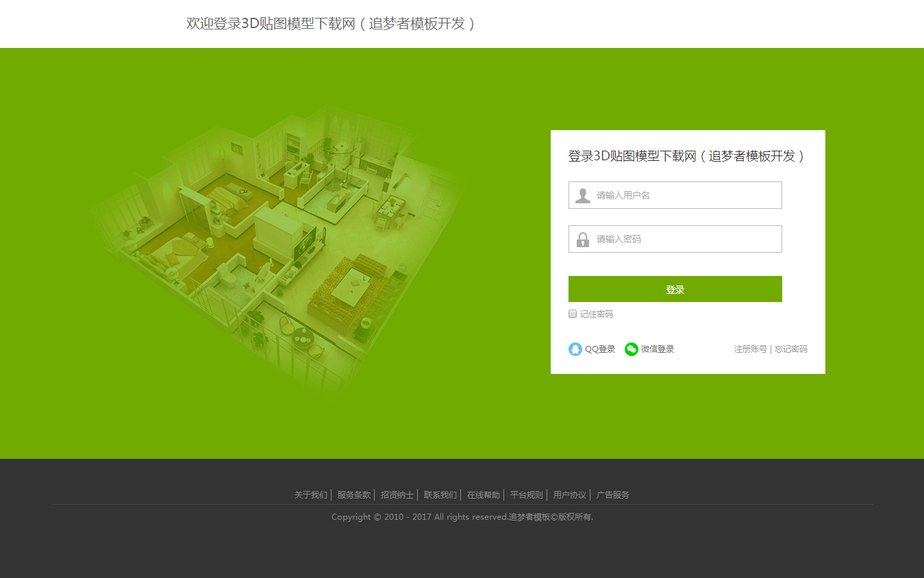This screenshot has height=578, width=924.
Task: Enable the 记住密码 checkbox
Action: [573, 314]
